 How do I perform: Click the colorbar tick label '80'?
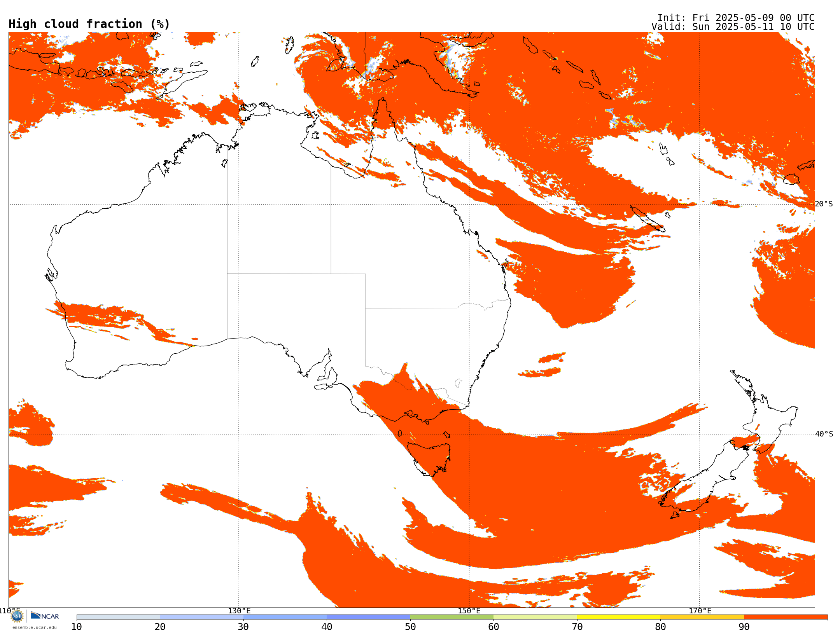[660, 627]
